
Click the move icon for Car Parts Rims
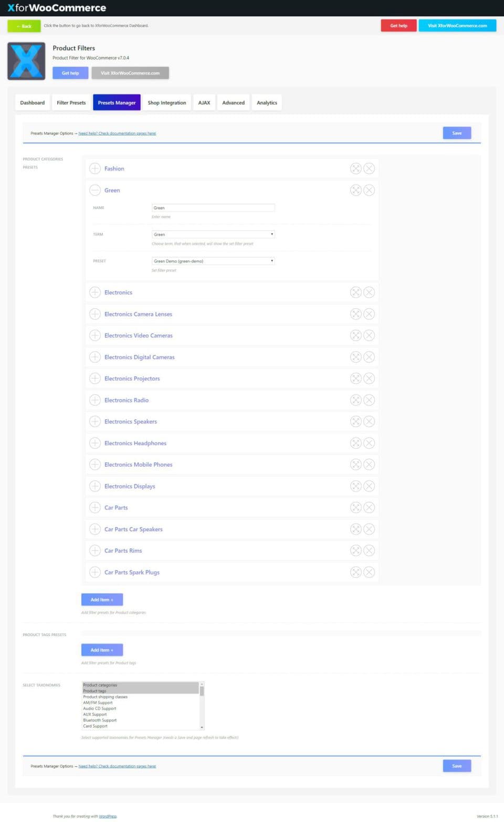point(355,551)
